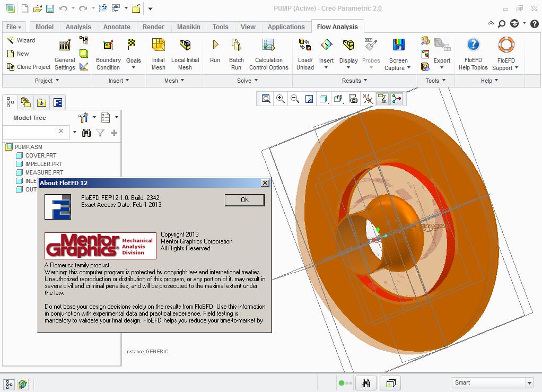Run the flow analysis simulation
542x392 pixels.
(x=214, y=53)
